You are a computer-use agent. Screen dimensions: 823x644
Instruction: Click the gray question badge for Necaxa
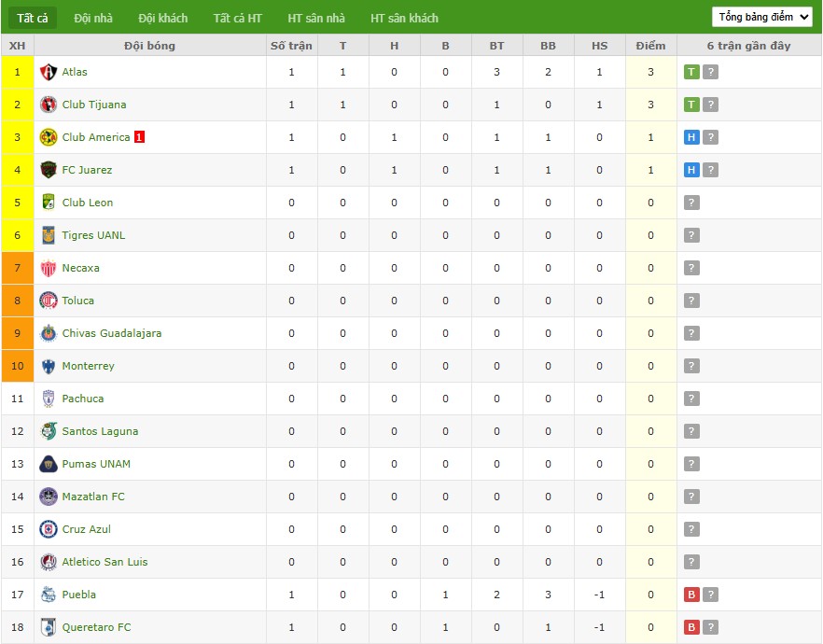pos(691,268)
